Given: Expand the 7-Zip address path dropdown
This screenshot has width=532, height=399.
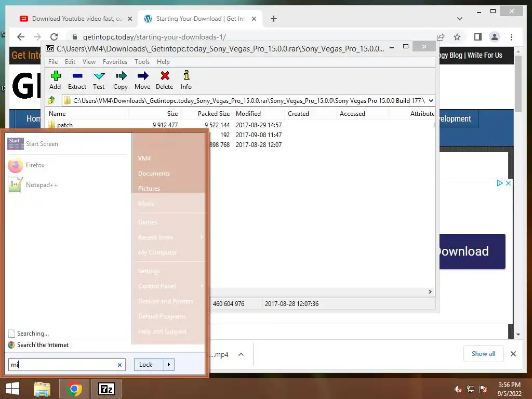Looking at the screenshot, I should coord(431,100).
